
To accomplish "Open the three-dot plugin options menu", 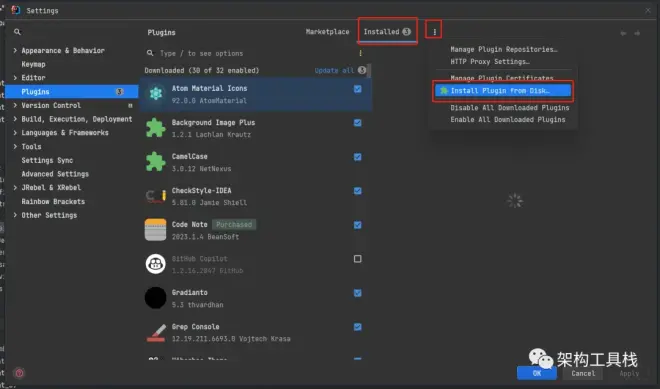I will click(x=434, y=32).
